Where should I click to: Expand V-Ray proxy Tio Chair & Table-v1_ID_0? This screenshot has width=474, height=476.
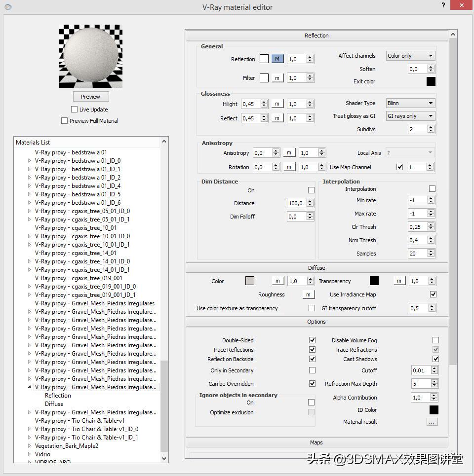tap(29, 429)
